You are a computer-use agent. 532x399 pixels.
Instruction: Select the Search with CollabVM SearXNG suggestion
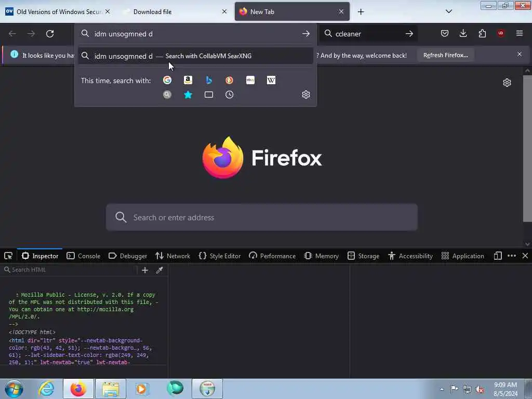[195, 56]
